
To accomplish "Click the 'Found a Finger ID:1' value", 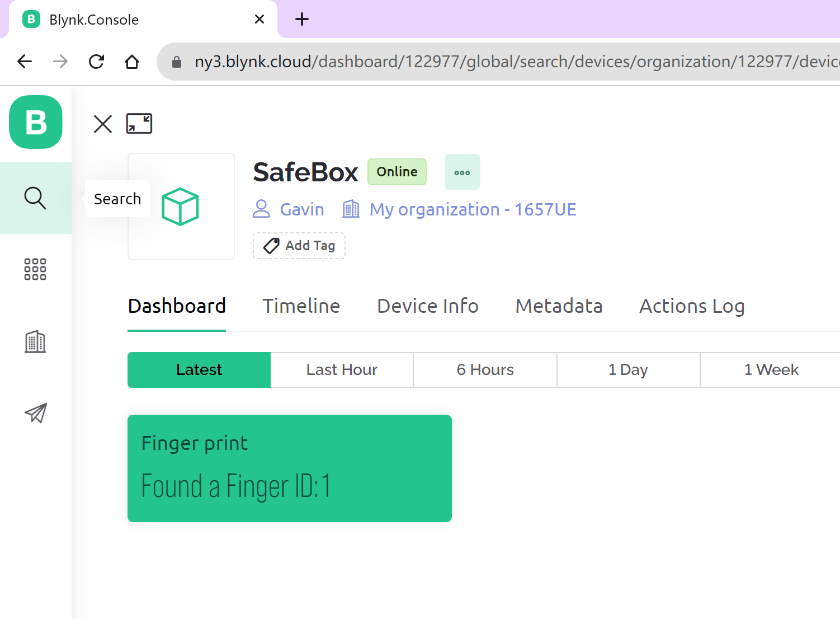I will pyautogui.click(x=236, y=486).
